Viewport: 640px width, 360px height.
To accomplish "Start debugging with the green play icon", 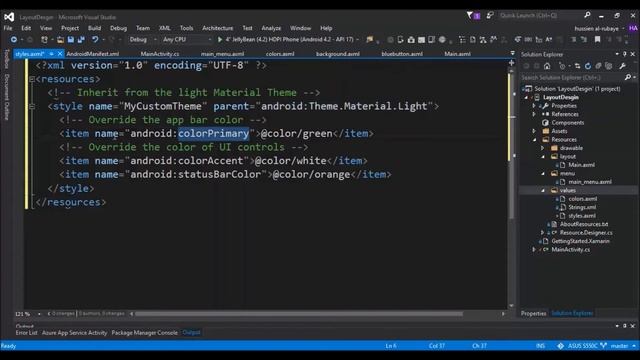I will point(220,40).
